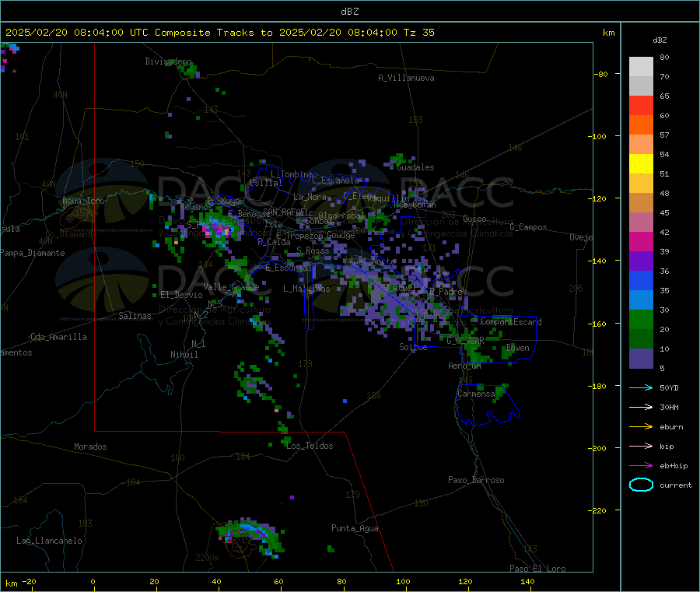Click the Nihuil location label

[184, 355]
